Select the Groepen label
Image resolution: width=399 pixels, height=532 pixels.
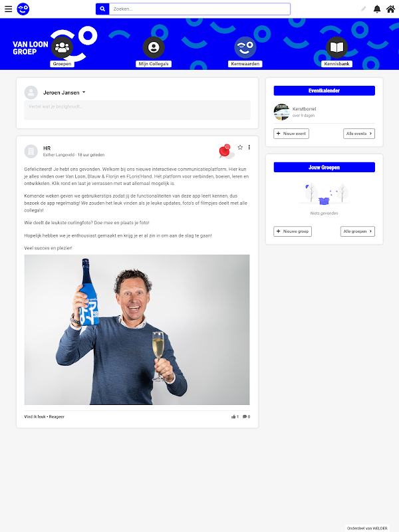click(62, 64)
